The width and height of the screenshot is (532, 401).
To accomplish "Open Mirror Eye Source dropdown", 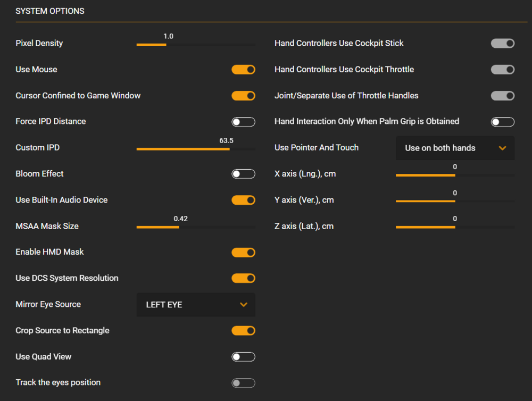I will tap(195, 305).
